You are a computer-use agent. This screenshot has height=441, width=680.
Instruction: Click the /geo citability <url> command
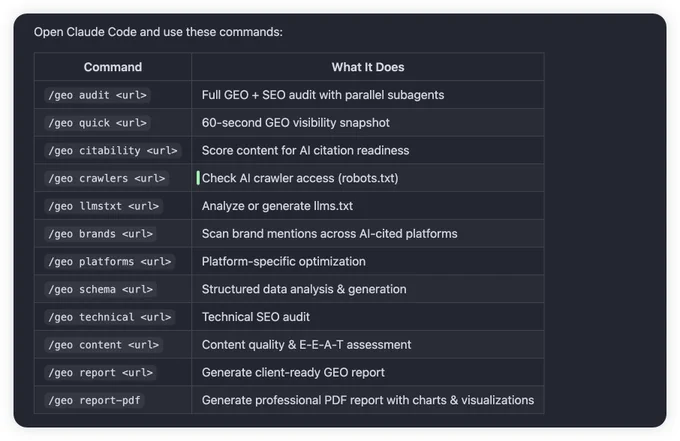click(113, 150)
